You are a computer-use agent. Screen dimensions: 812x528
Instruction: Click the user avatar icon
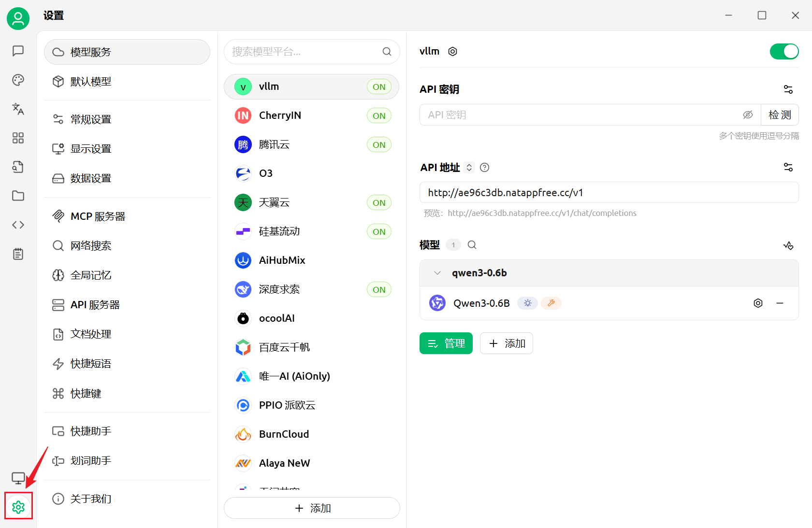pos(18,18)
